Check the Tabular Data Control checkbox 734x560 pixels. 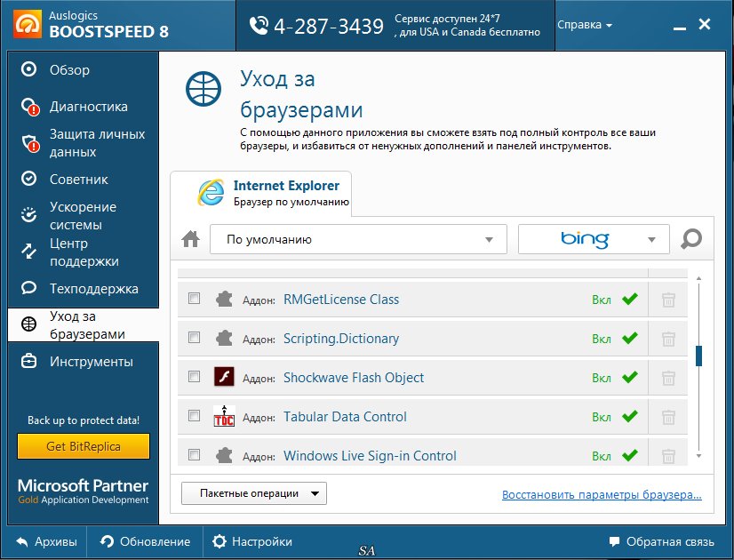click(194, 415)
